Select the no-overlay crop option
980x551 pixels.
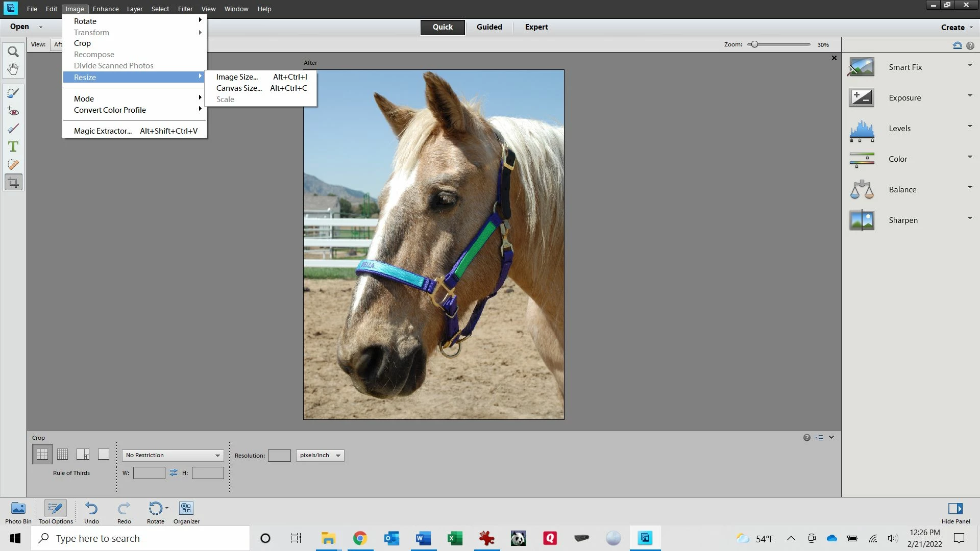pos(104,454)
